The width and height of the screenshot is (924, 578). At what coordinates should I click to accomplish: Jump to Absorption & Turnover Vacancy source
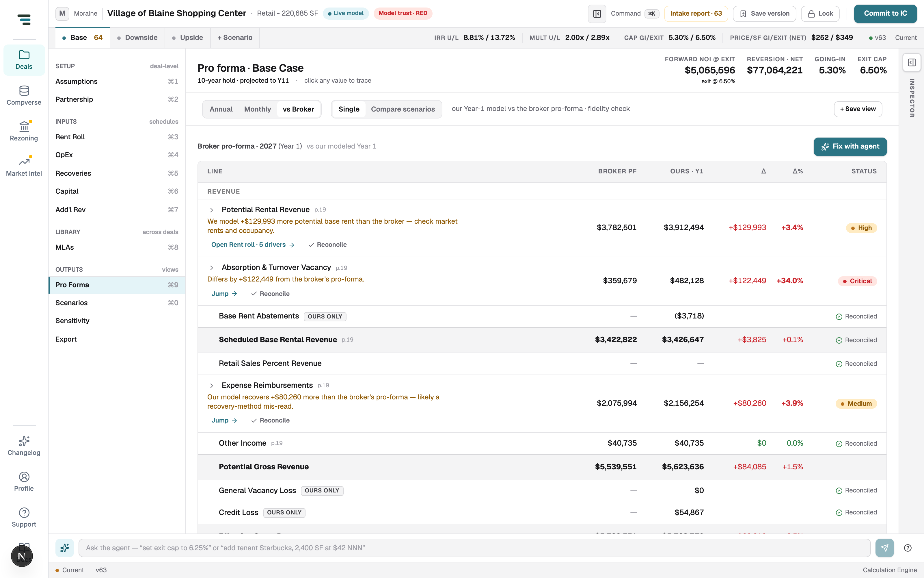225,294
